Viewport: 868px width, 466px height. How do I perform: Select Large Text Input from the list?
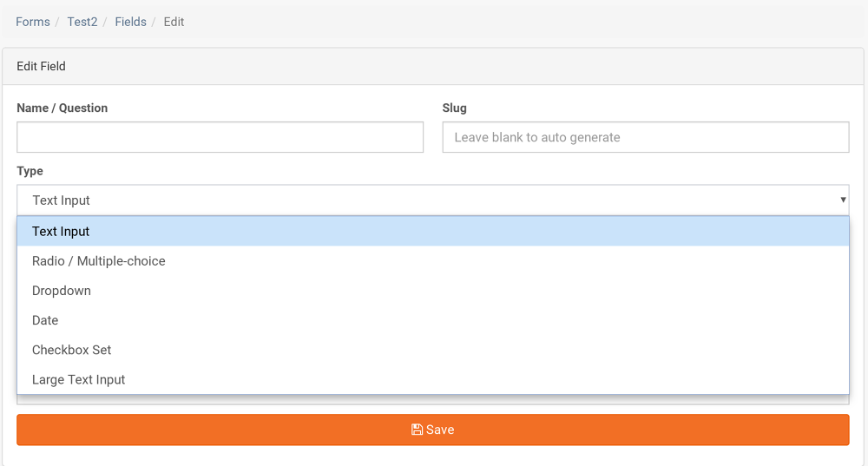[433, 380]
